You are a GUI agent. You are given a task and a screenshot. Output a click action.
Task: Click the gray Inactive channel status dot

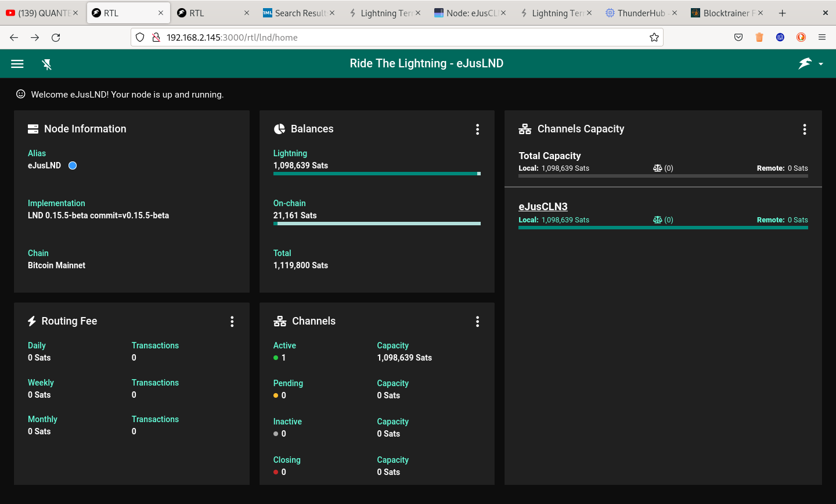[x=276, y=434]
